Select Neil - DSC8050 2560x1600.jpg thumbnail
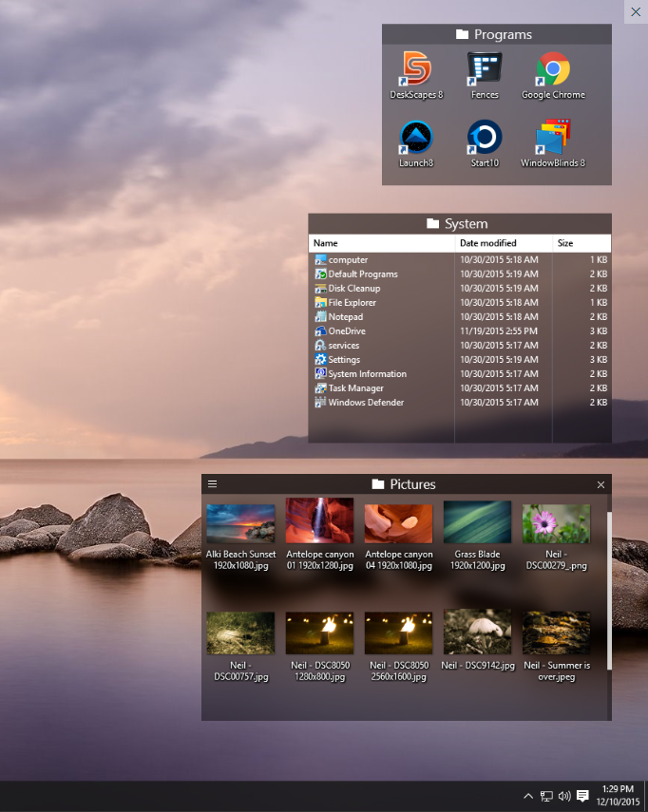 click(398, 633)
